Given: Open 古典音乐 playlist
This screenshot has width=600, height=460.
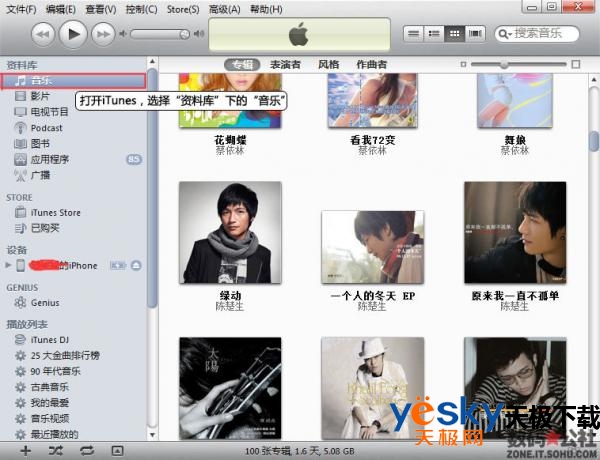Looking at the screenshot, I should 49,387.
